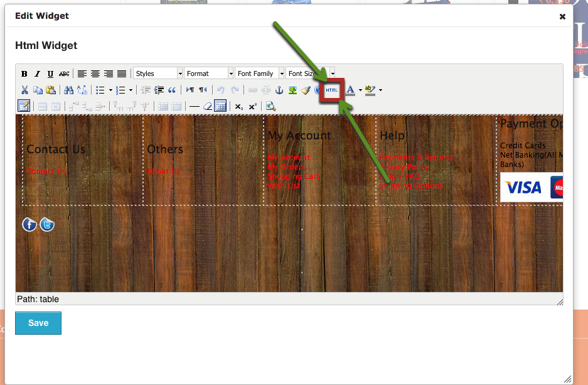Close the Edit Widget dialog
Viewport: 588px width, 385px height.
coord(562,17)
